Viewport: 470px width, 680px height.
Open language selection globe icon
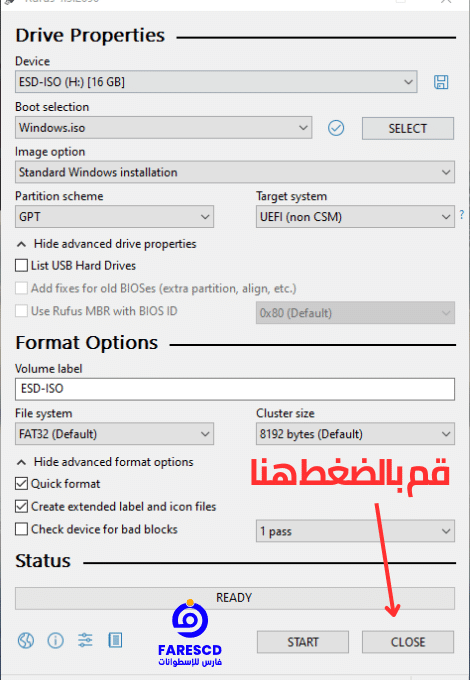(x=26, y=640)
